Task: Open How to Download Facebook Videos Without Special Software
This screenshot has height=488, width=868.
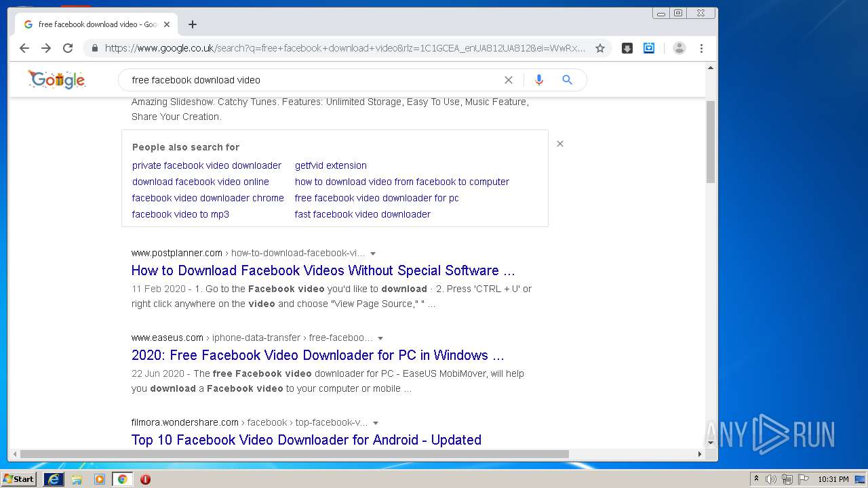Action: (x=323, y=270)
